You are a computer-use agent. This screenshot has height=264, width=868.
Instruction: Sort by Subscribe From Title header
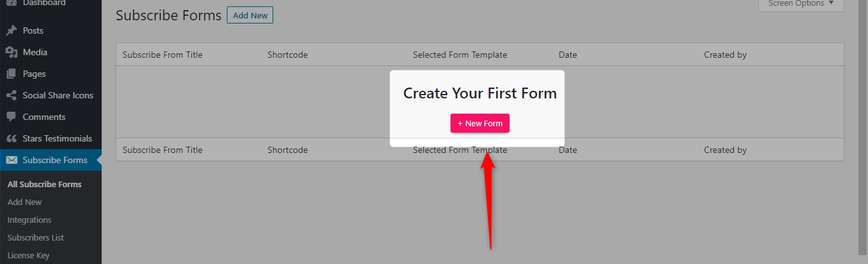pyautogui.click(x=163, y=55)
